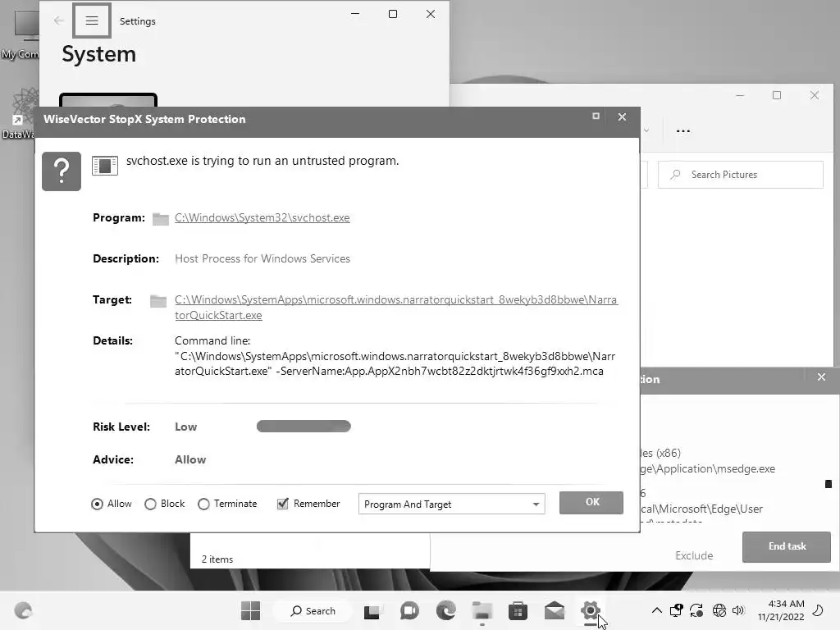Select the Block radio option
Image resolution: width=840 pixels, height=630 pixels.
(x=151, y=504)
